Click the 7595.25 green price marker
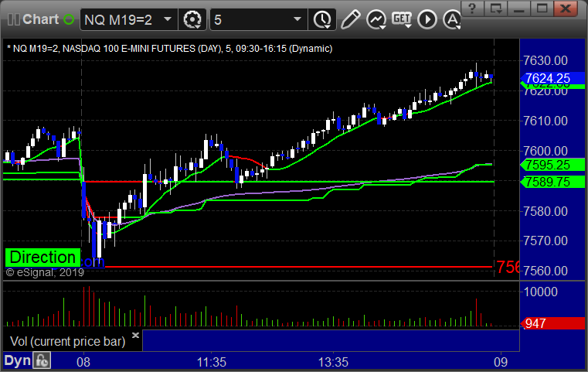Viewport: 588px width, 372px height. pos(552,165)
